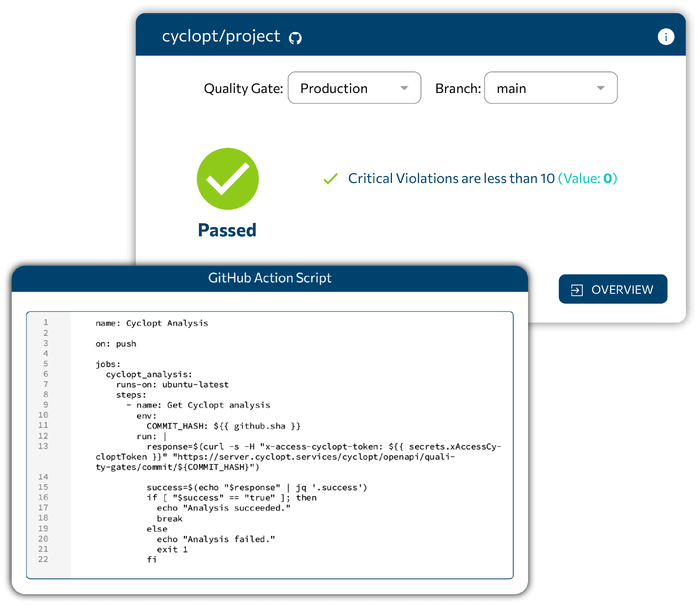Click the 'on: push' code line
Screen dimensions: 700x605
tap(116, 344)
